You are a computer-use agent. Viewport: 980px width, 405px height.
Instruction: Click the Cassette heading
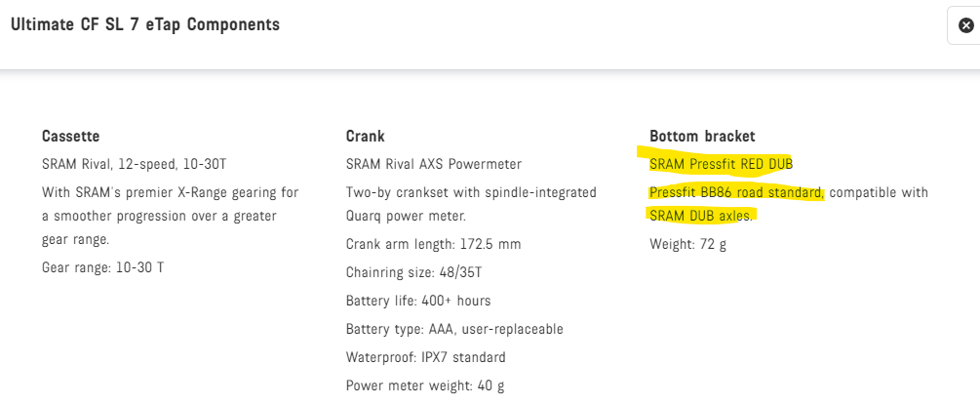pos(71,136)
